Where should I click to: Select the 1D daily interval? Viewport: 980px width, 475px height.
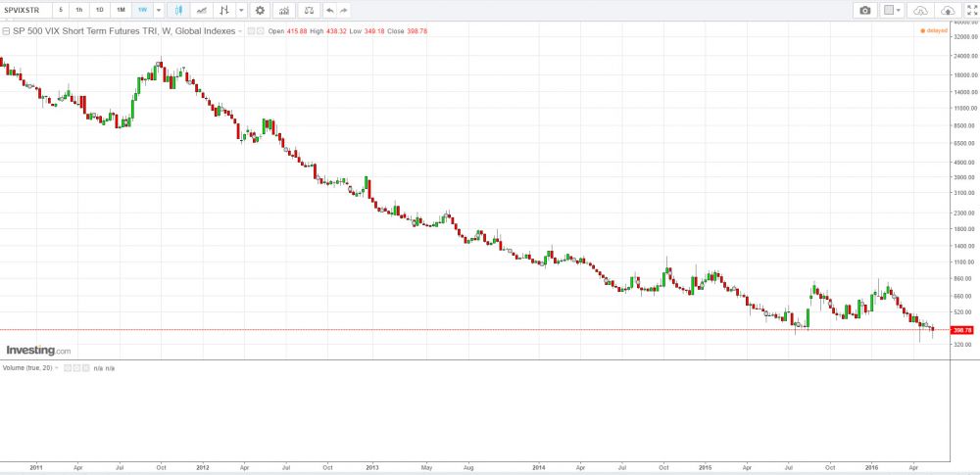(x=99, y=10)
